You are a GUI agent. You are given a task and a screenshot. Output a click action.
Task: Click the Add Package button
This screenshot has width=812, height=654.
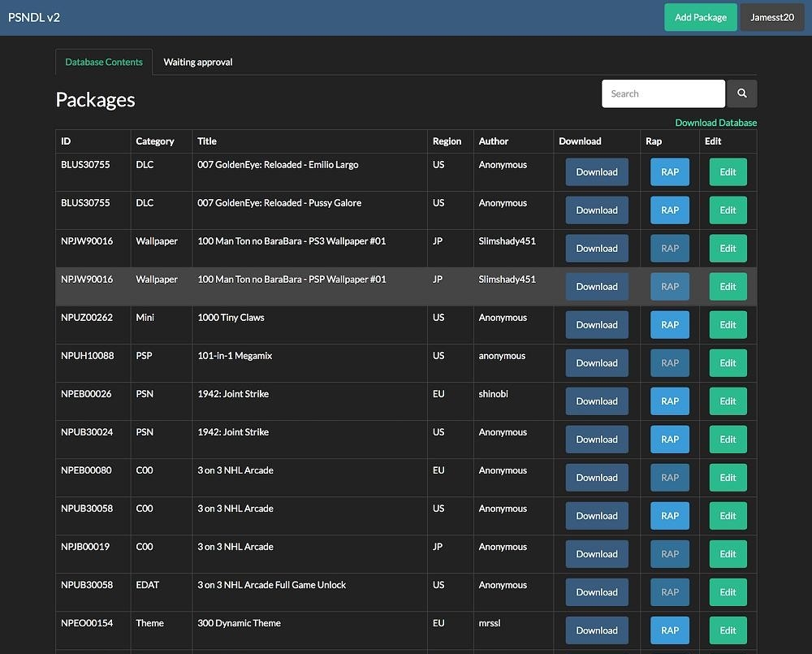pos(700,17)
